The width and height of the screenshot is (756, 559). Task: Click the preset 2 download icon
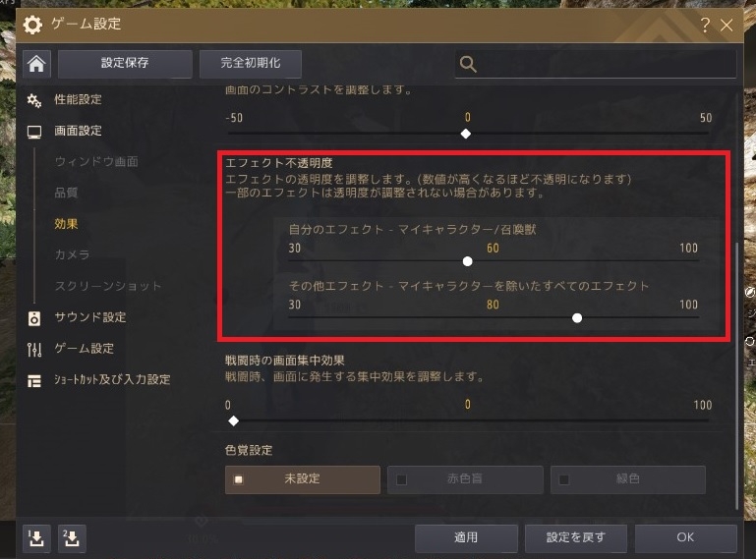click(72, 538)
